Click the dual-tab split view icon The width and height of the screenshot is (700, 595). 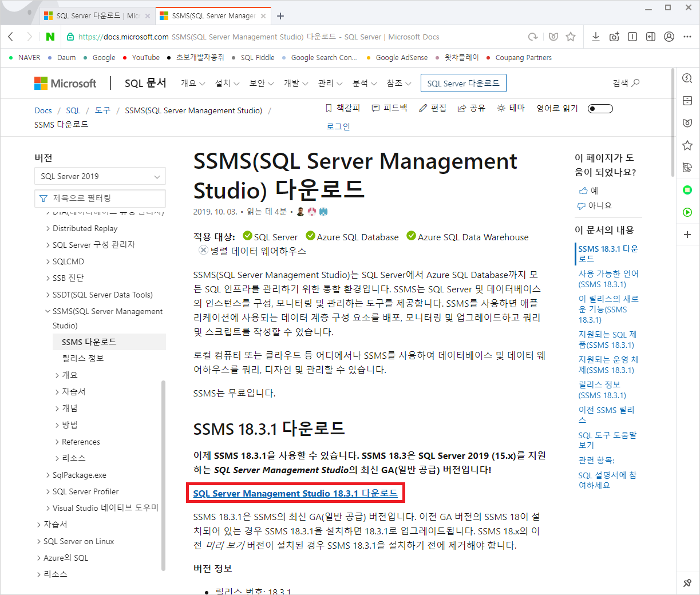pos(632,37)
